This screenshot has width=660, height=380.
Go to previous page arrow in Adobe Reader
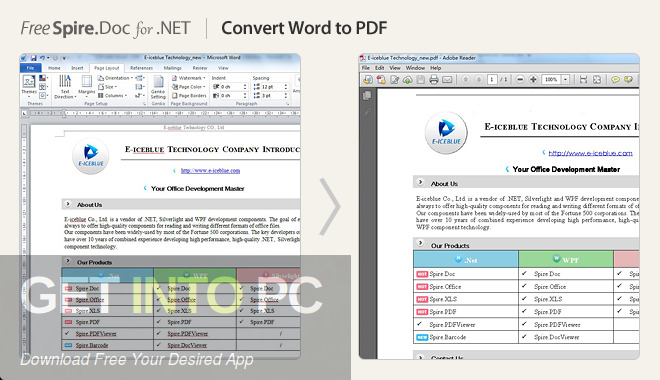click(466, 79)
